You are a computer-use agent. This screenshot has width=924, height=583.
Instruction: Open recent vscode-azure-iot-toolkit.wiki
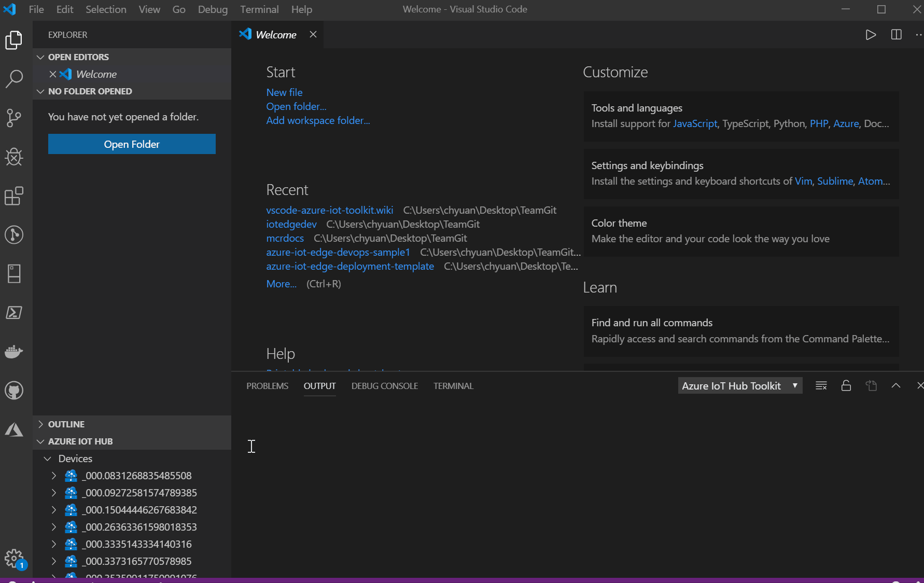(x=330, y=210)
